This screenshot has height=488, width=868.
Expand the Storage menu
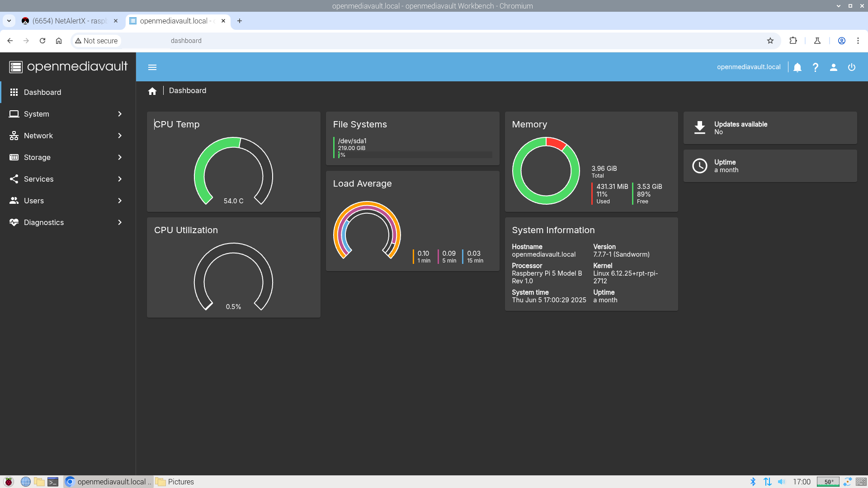coord(68,157)
